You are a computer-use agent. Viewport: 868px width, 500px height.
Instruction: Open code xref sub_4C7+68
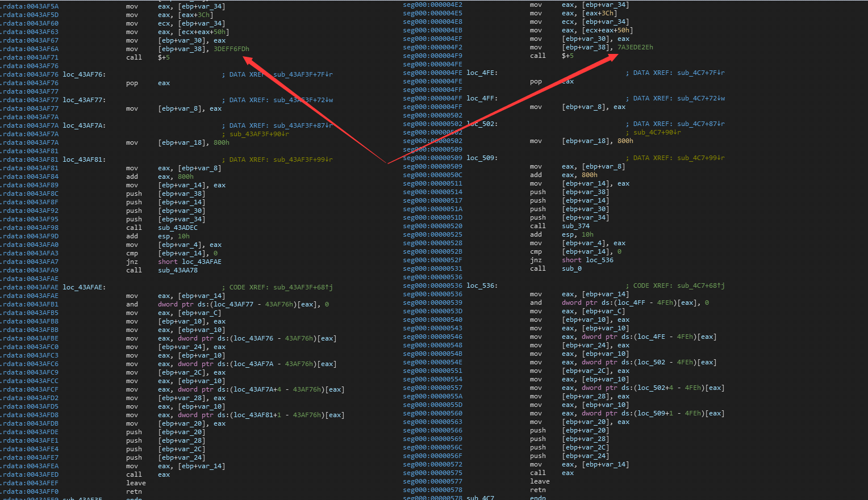tap(700, 285)
